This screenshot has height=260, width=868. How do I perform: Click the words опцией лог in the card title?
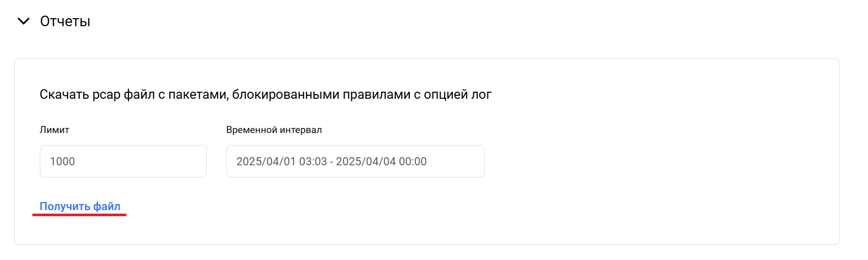coord(458,94)
